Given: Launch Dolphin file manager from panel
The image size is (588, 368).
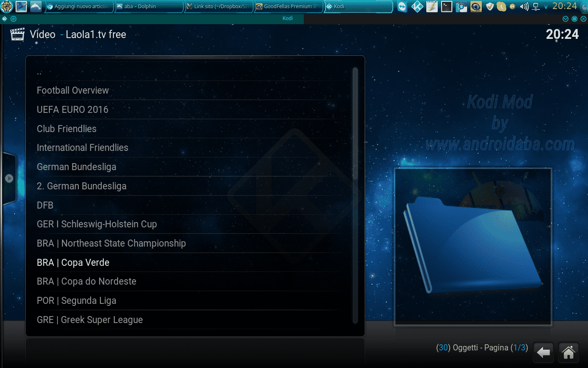Looking at the screenshot, I should [x=36, y=7].
